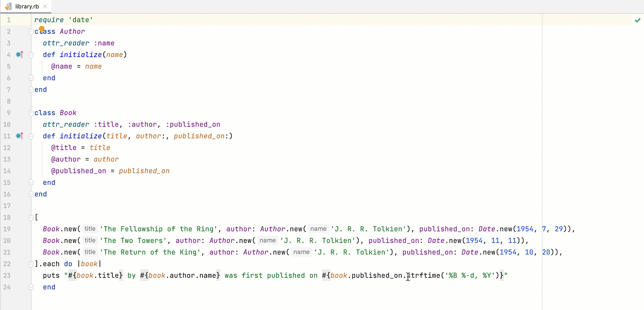Fold the each do block on line 22
644x310 pixels.
31,264
